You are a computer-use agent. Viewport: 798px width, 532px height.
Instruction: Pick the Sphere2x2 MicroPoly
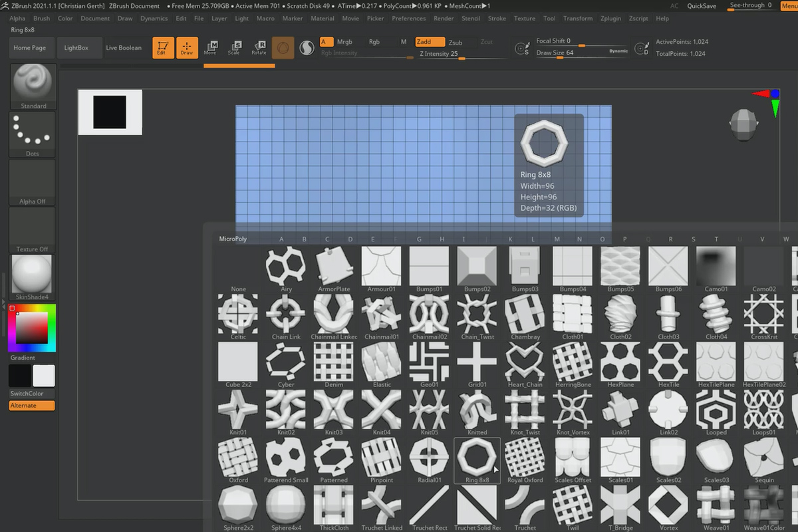[238, 509]
